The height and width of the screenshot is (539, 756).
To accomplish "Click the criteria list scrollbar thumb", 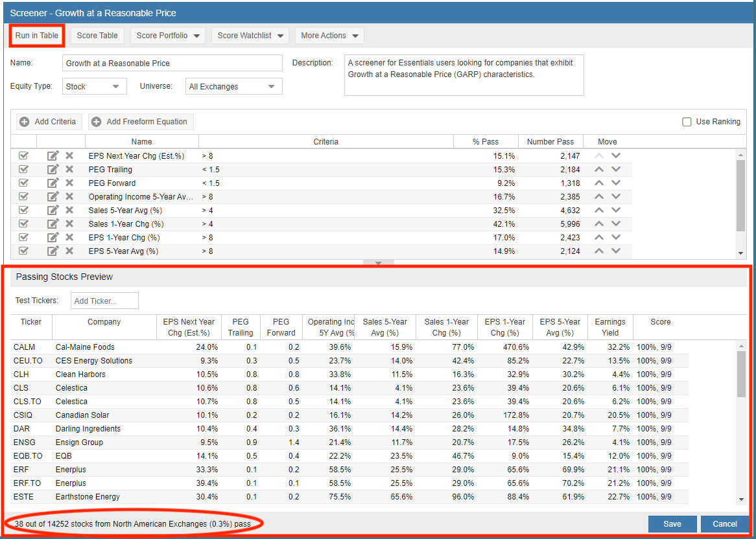I will pyautogui.click(x=741, y=196).
